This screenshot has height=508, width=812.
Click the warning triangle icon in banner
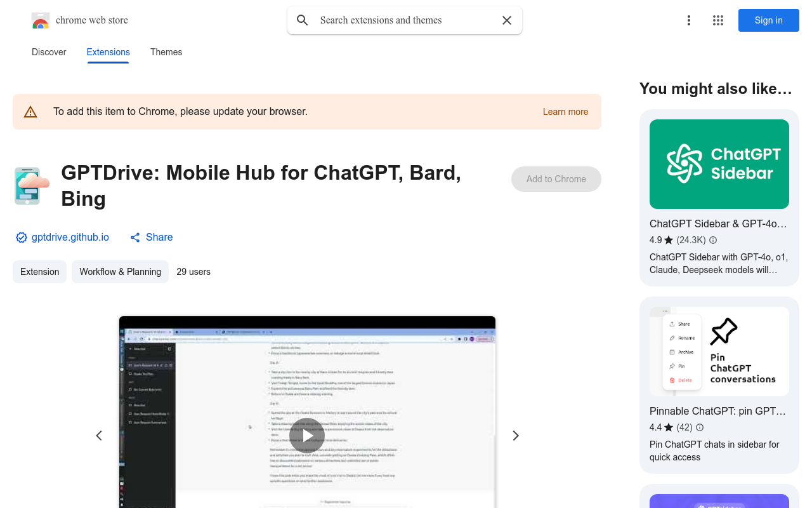click(x=30, y=112)
